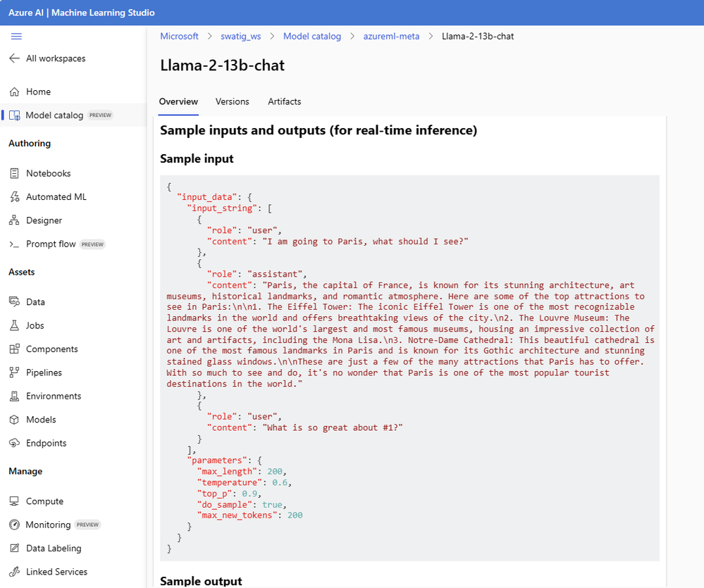Click the Notebooks icon
This screenshot has height=588, width=704.
pyautogui.click(x=14, y=173)
